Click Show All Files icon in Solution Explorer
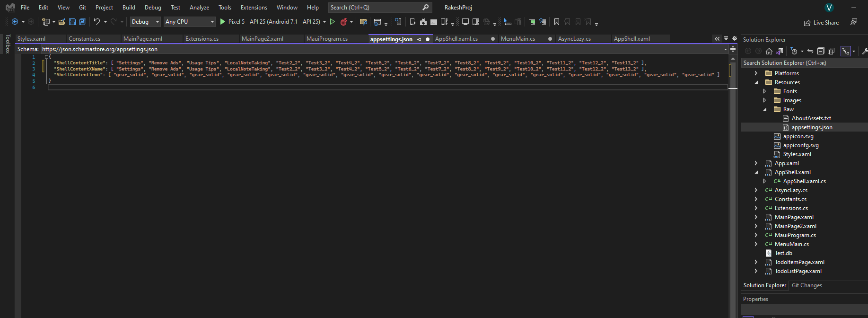Screen dimensions: 868x318 831,51
